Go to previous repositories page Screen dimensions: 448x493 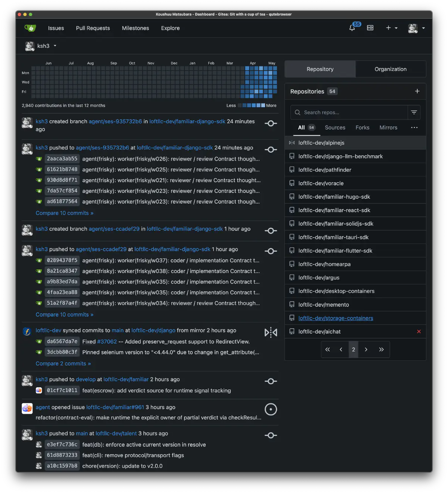[341, 350]
